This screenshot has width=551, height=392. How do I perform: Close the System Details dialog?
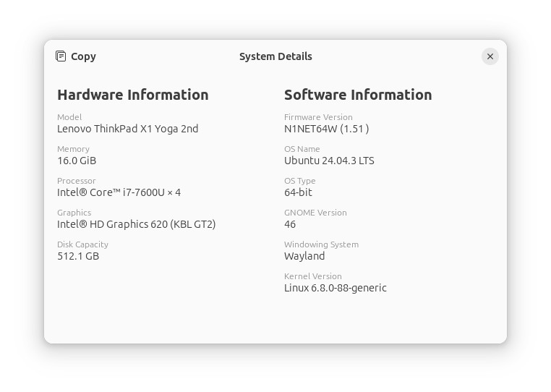(490, 56)
